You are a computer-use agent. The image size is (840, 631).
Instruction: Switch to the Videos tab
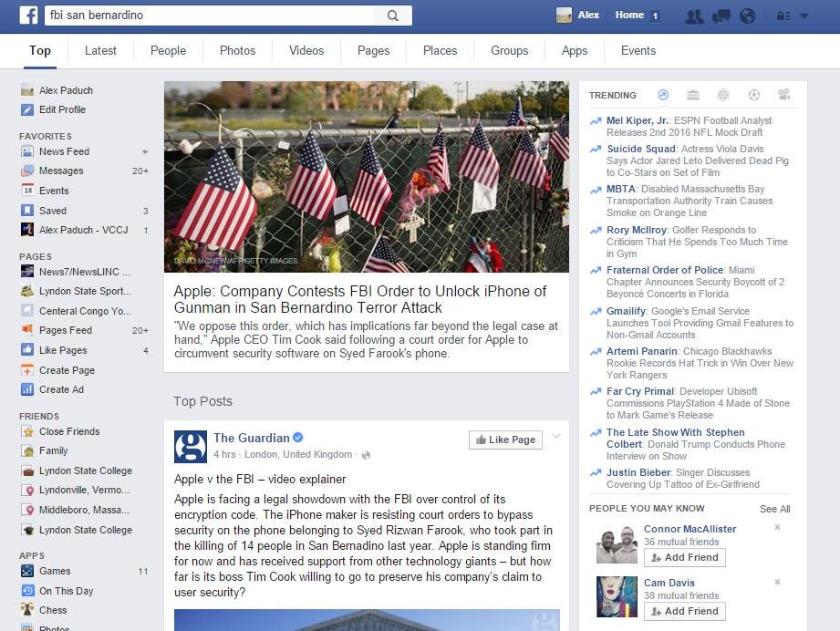click(x=306, y=51)
